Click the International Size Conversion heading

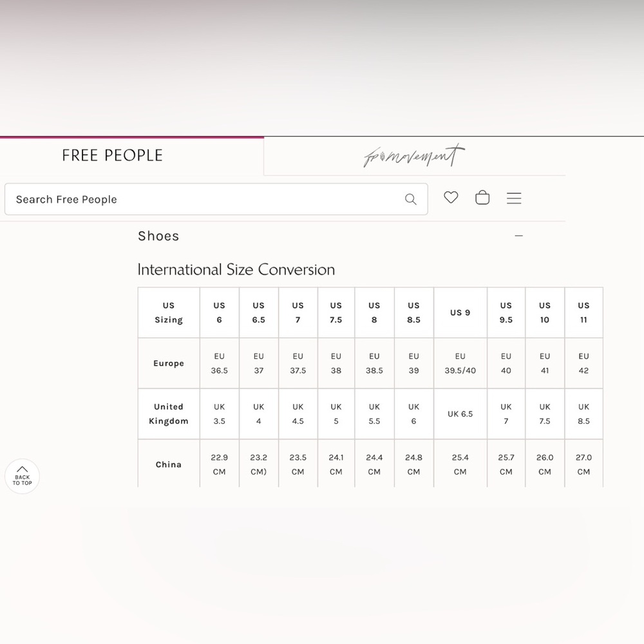[236, 270]
